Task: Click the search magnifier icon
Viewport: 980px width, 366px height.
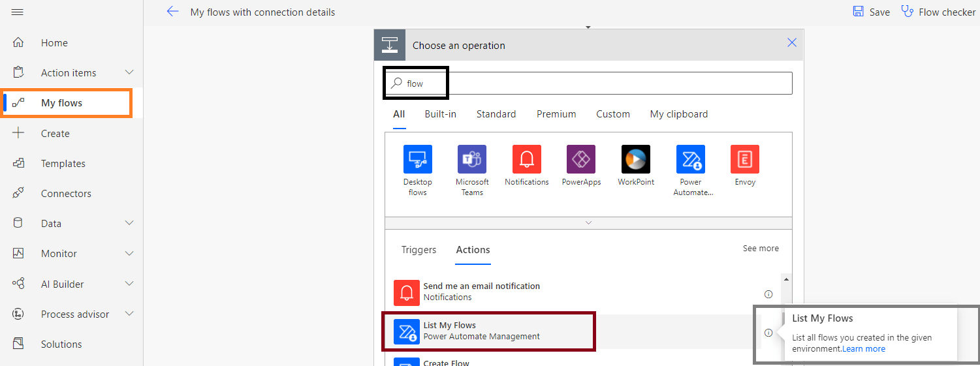Action: (x=396, y=84)
